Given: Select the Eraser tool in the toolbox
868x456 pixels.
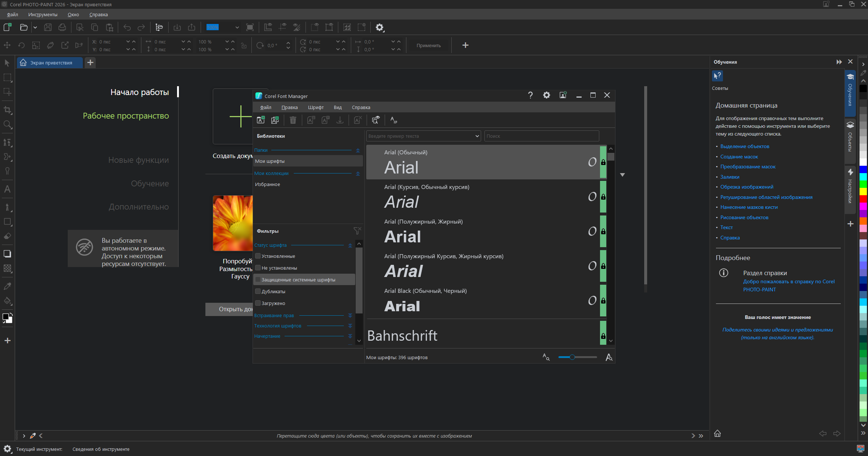Looking at the screenshot, I should pyautogui.click(x=7, y=236).
